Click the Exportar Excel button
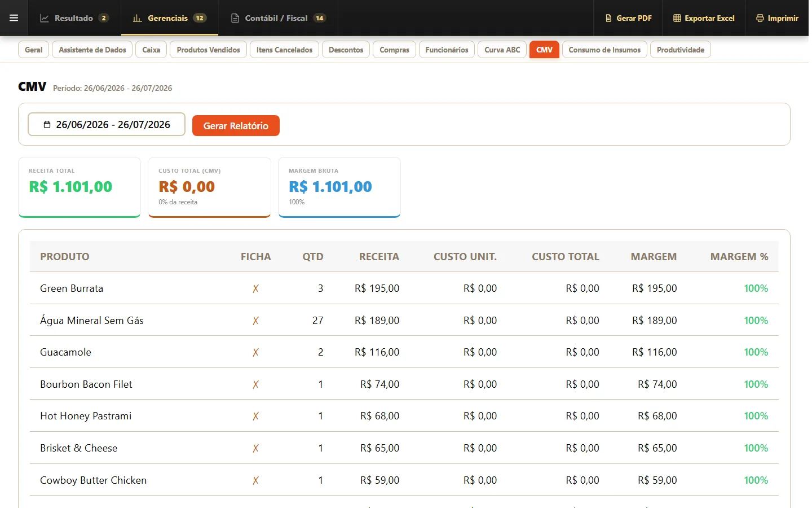Image resolution: width=812 pixels, height=508 pixels. 704,18
